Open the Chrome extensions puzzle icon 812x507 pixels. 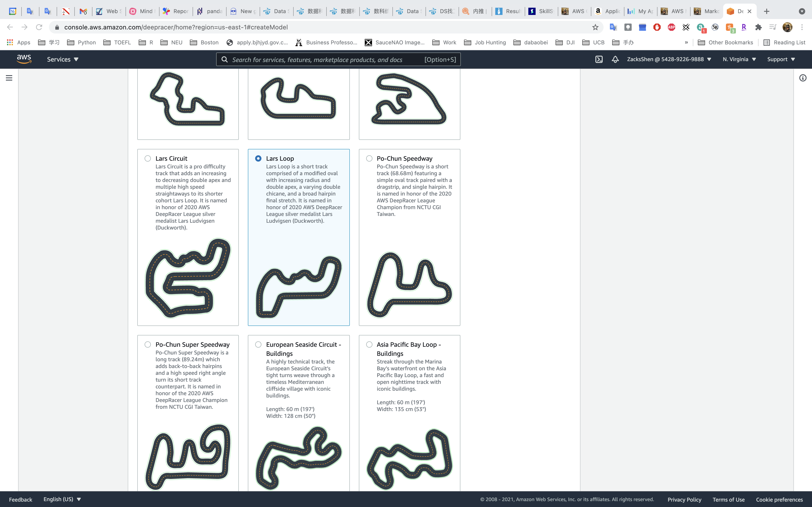(x=758, y=27)
